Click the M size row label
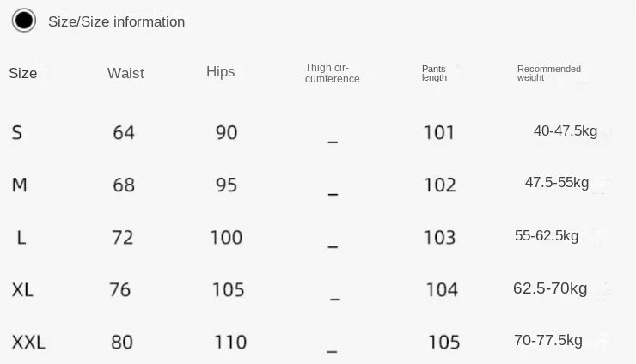Image resolution: width=636 pixels, height=364 pixels. pos(20,185)
